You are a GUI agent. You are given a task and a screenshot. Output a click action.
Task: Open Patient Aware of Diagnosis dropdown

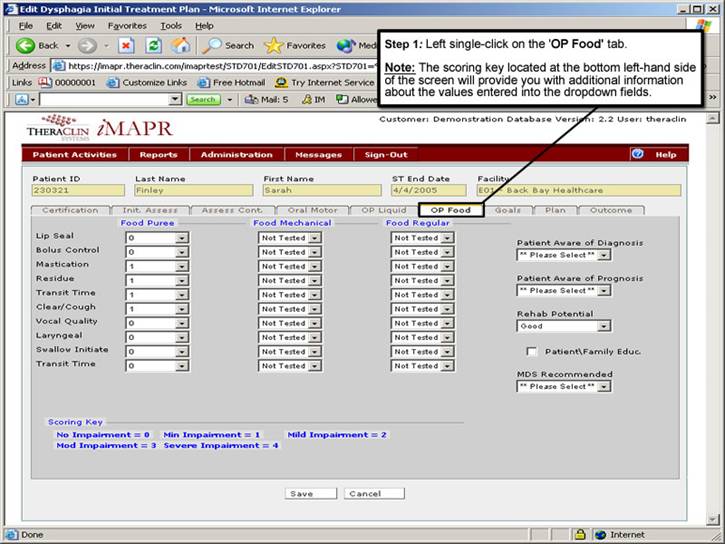click(x=603, y=255)
